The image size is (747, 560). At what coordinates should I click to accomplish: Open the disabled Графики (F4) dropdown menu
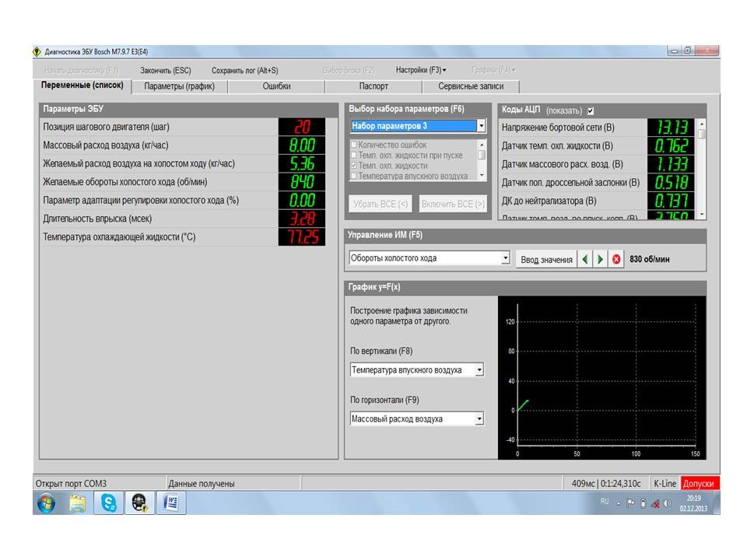pos(493,70)
